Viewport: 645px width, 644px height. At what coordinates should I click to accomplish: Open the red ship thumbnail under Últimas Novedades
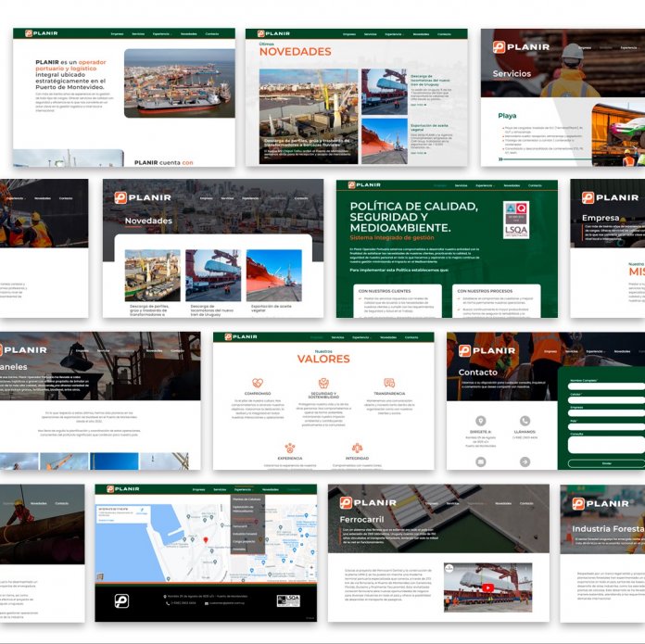click(385, 141)
